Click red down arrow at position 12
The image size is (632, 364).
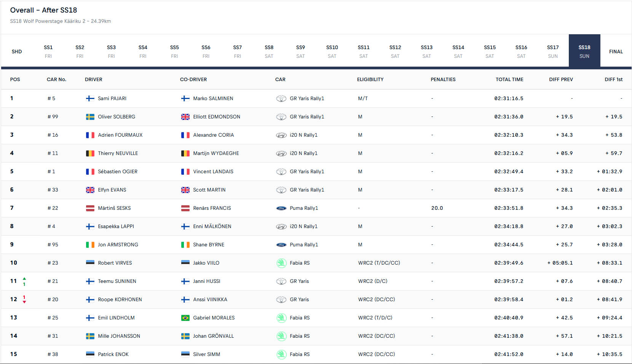24,302
